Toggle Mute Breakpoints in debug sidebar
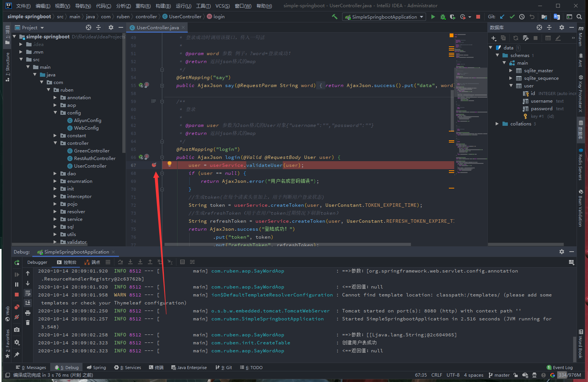Viewport: 588px width, 382px height. (17, 317)
